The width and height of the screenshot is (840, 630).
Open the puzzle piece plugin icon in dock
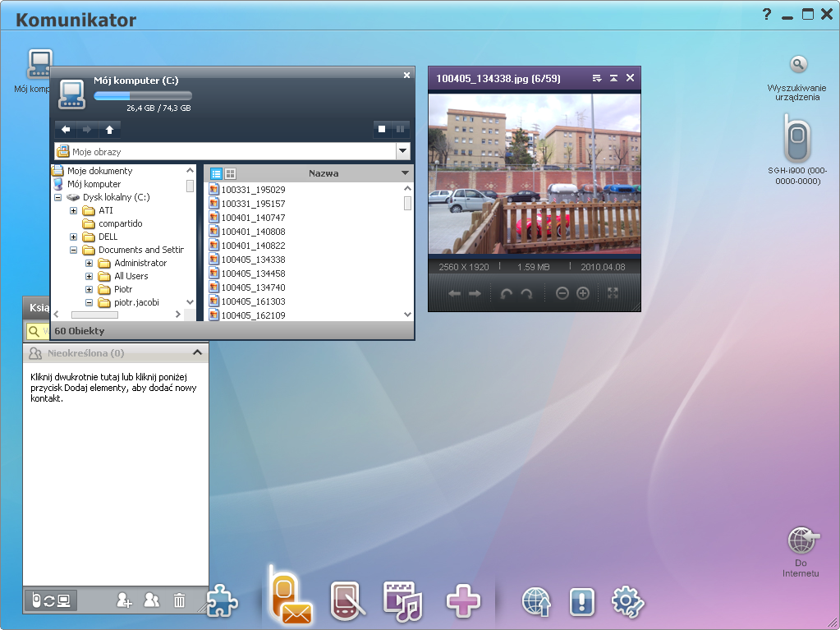pyautogui.click(x=222, y=601)
